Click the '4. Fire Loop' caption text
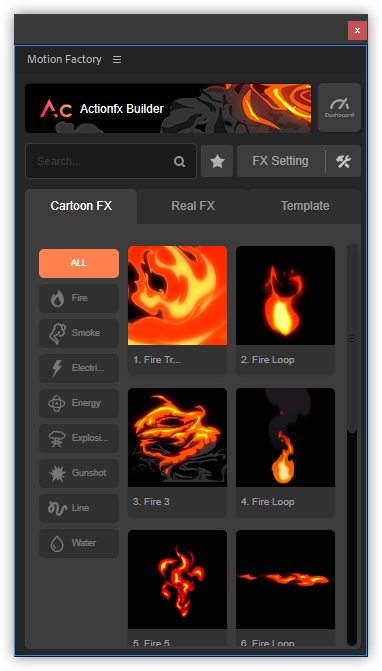 [267, 502]
